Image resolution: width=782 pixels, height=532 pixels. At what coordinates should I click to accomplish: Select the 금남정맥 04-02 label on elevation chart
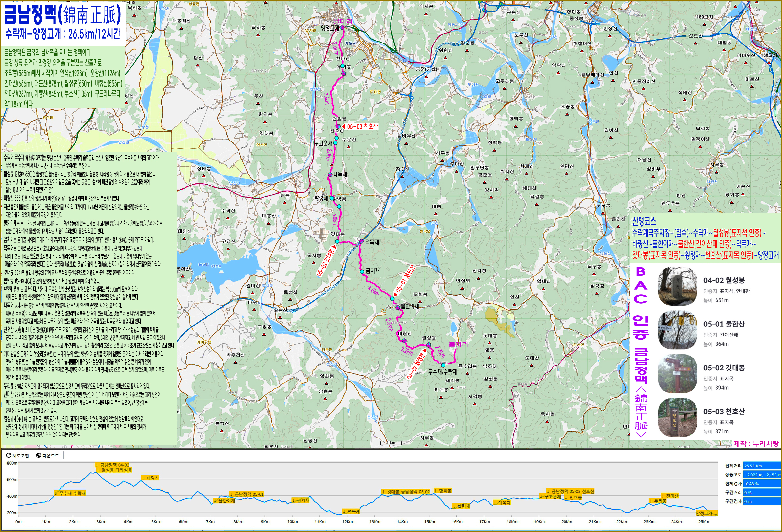(x=113, y=465)
